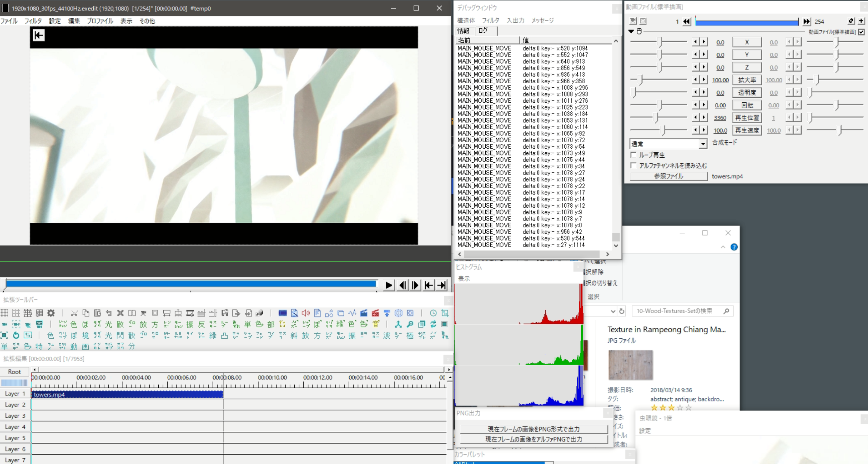Enable the ループ再生 checkbox

pos(634,155)
